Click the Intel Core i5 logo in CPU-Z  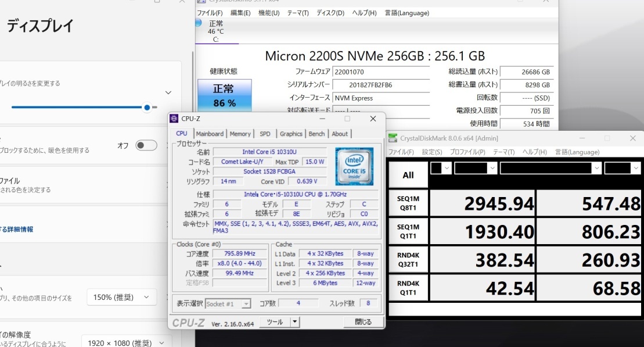354,167
